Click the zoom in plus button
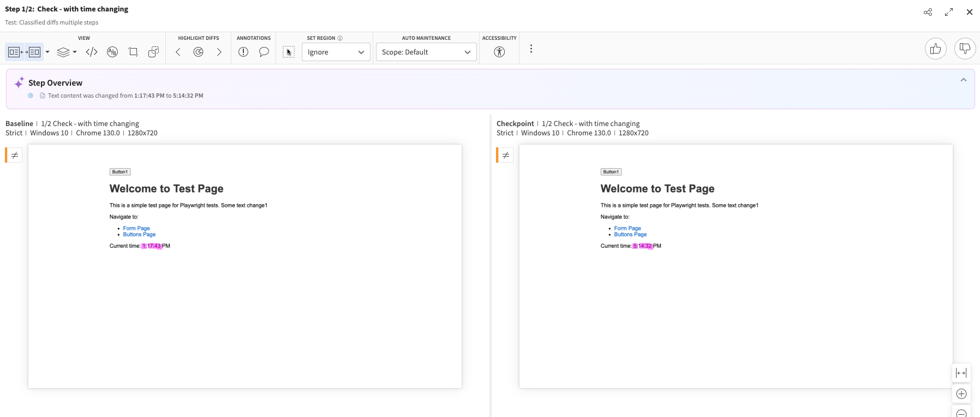Viewport: 980px width, 417px height. pos(961,394)
